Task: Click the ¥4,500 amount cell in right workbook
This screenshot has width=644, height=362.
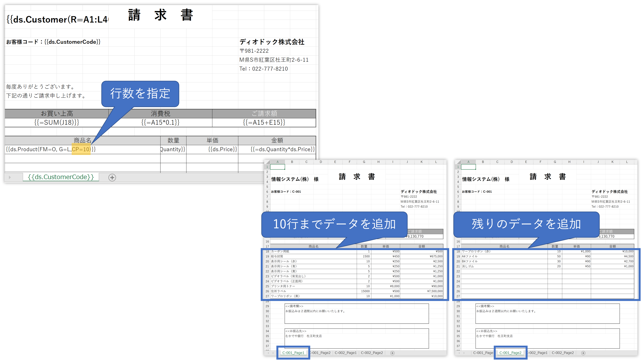Action: pyautogui.click(x=612, y=256)
